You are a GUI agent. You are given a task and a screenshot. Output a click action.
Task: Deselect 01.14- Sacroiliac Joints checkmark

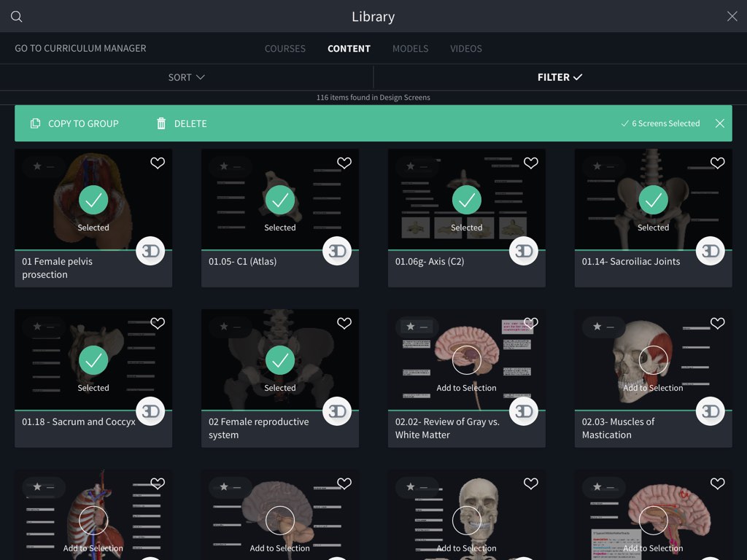point(653,200)
